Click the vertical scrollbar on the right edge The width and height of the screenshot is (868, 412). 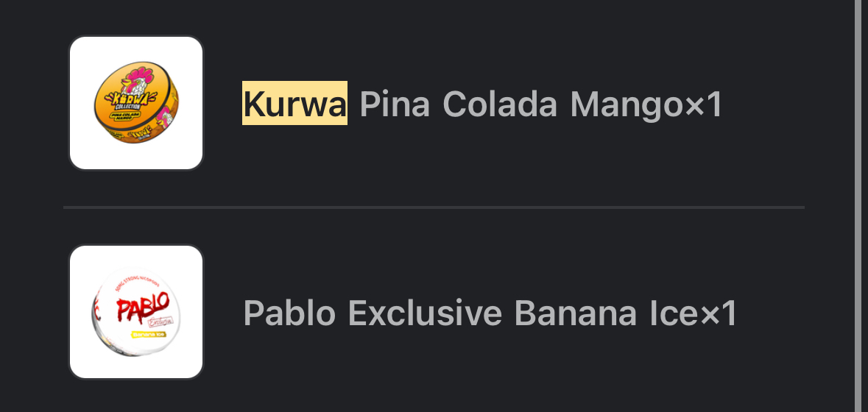click(x=858, y=206)
